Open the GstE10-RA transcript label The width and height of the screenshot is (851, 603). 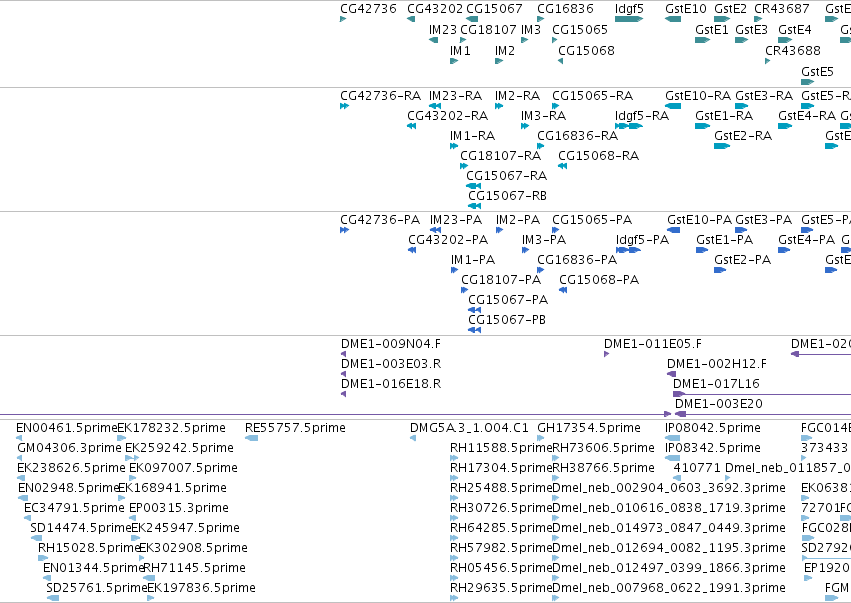pyautogui.click(x=698, y=96)
